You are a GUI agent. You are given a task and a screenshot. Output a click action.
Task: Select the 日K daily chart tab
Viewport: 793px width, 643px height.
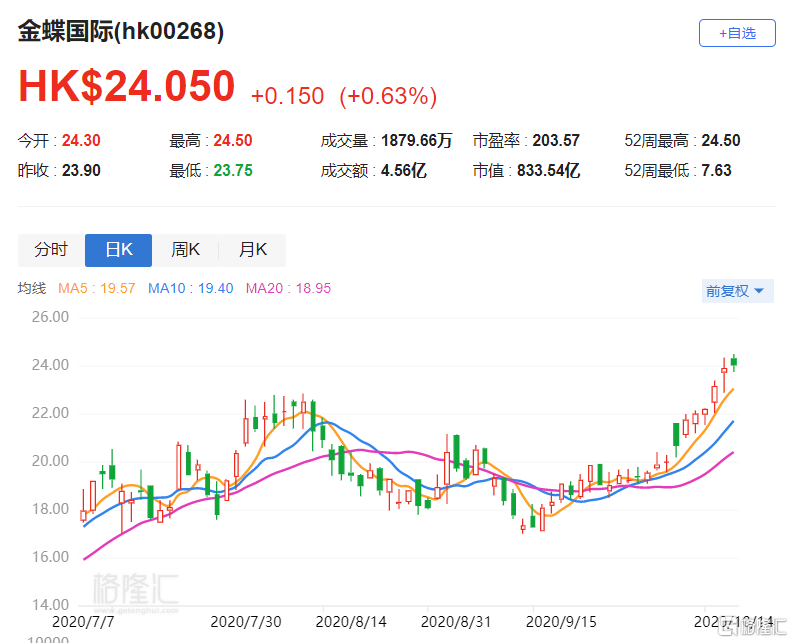[118, 250]
